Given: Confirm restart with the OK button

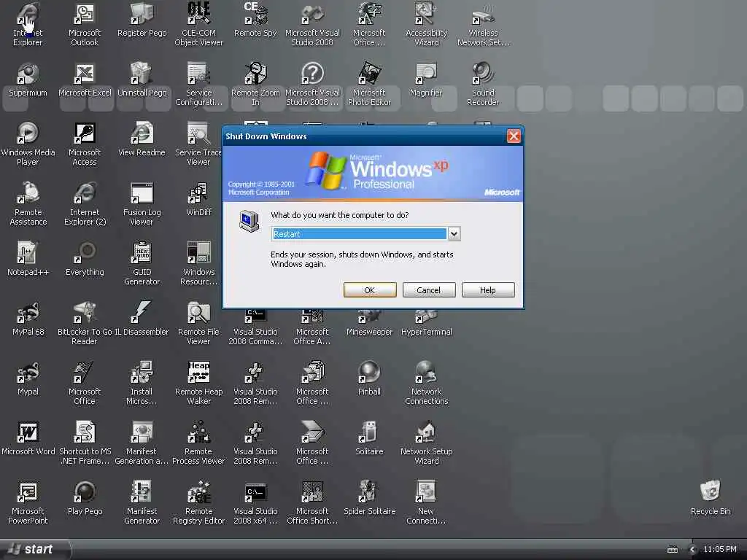Looking at the screenshot, I should tap(370, 290).
